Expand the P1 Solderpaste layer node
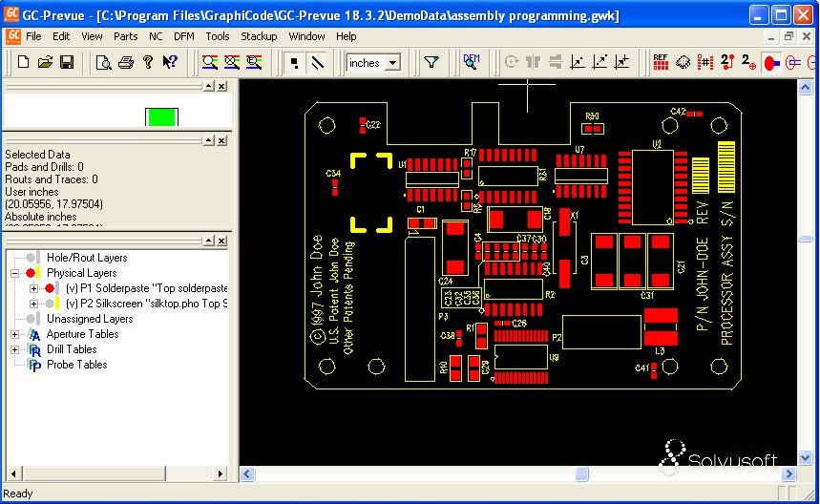820x504 pixels. click(x=33, y=288)
